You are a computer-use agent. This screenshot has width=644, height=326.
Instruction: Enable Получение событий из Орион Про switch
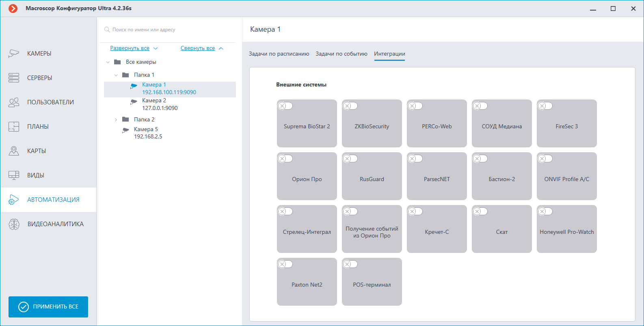point(350,211)
